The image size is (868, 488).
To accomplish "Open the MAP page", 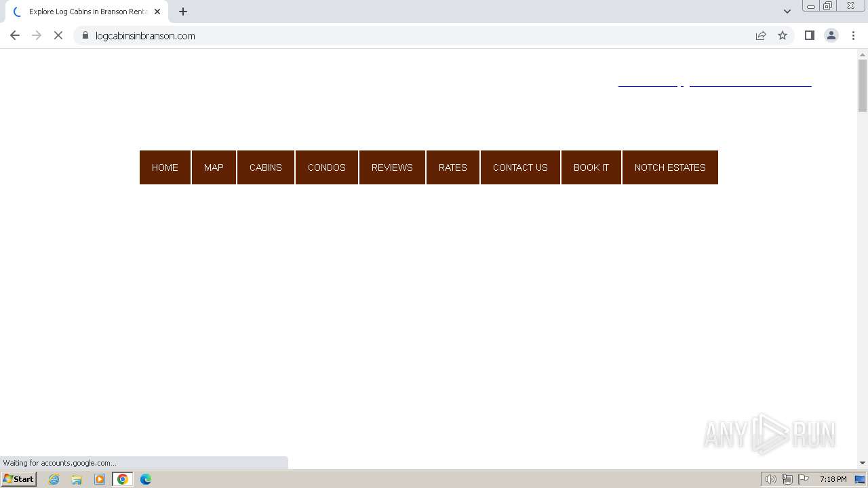I will [x=214, y=167].
